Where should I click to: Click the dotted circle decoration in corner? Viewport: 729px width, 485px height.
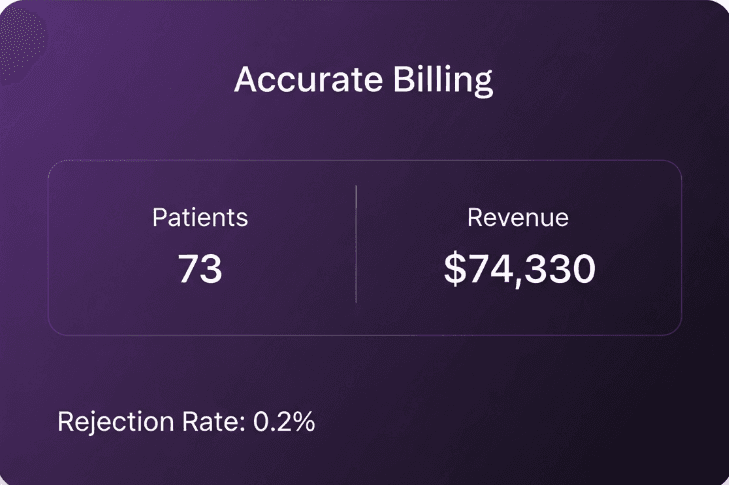21,44
